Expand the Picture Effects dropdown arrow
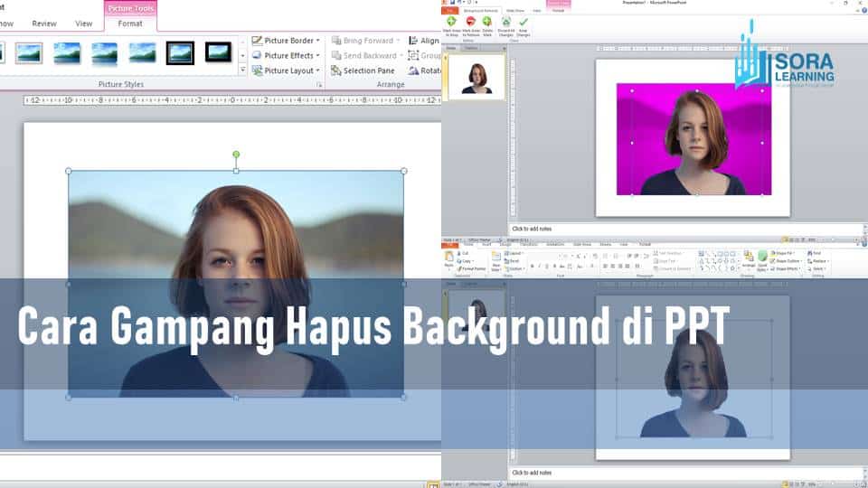This screenshot has height=488, width=868. (x=317, y=55)
